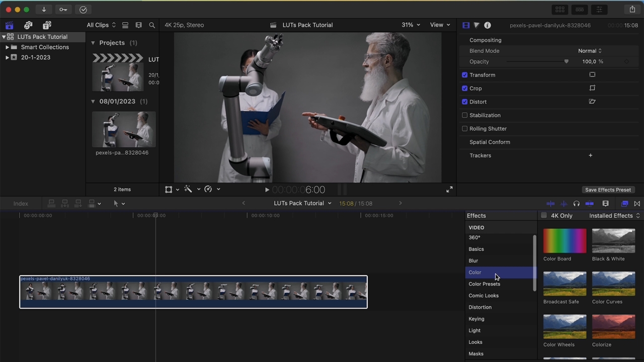This screenshot has height=362, width=644.
Task: Expand the Smart Collections folder
Action: 7,47
